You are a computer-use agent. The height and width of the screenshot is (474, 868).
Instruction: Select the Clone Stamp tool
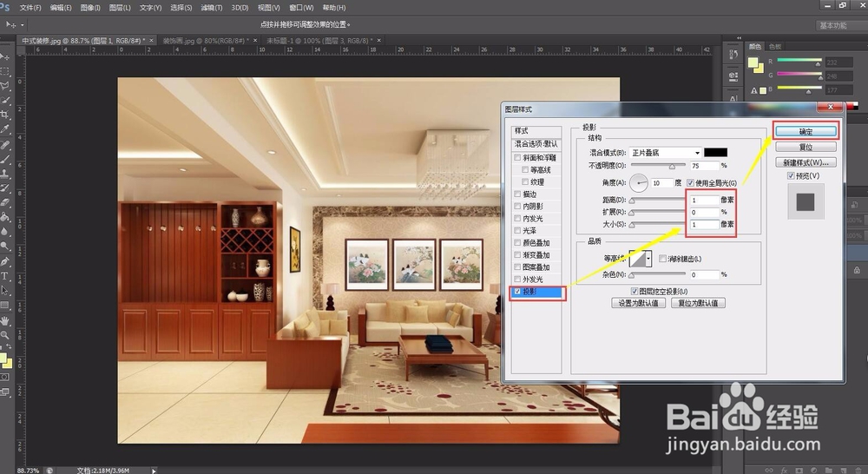pyautogui.click(x=4, y=174)
